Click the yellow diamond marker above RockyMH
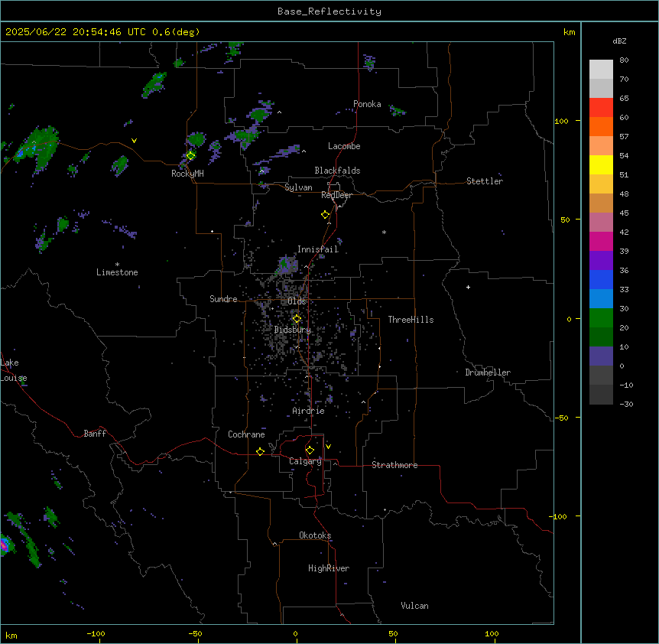The height and width of the screenshot is (644, 659). tap(190, 156)
